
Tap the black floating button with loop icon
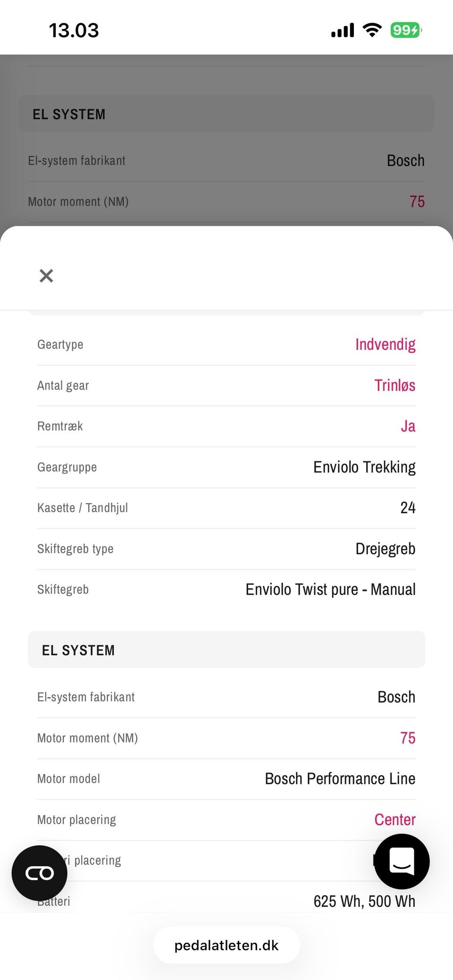40,873
